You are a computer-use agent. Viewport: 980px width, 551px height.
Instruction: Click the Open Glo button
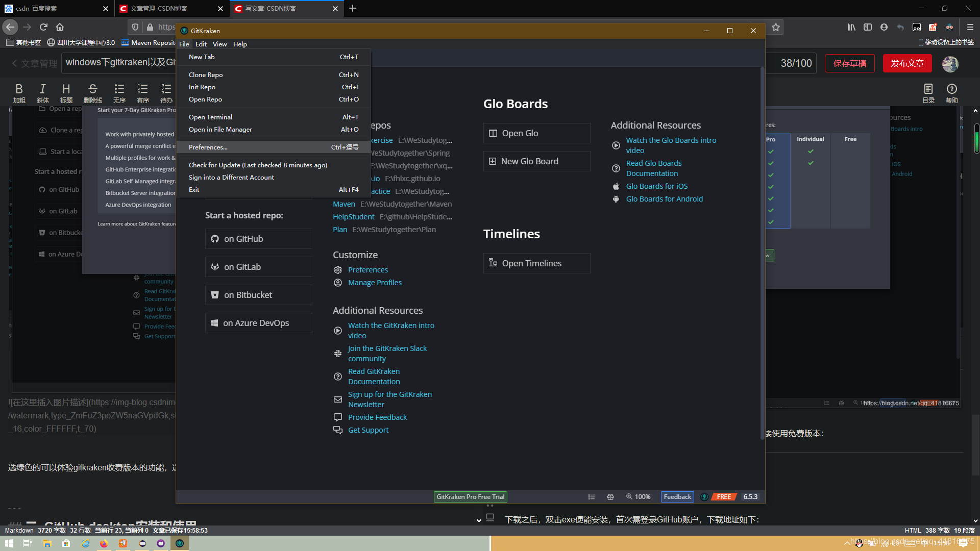536,133
